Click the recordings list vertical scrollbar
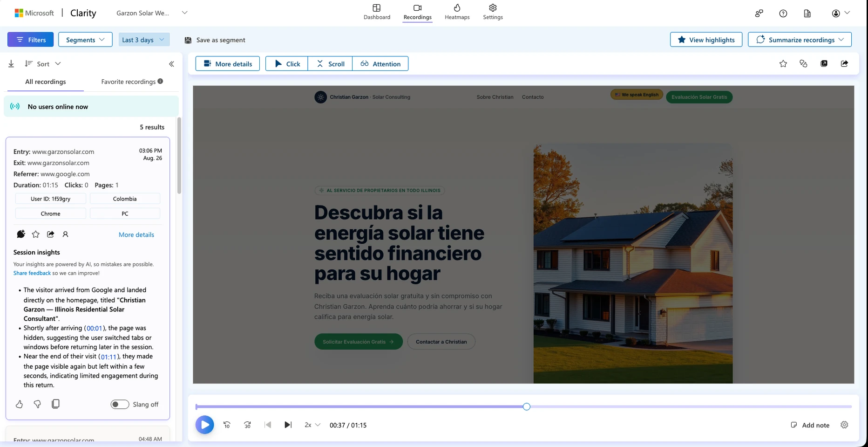 click(179, 156)
